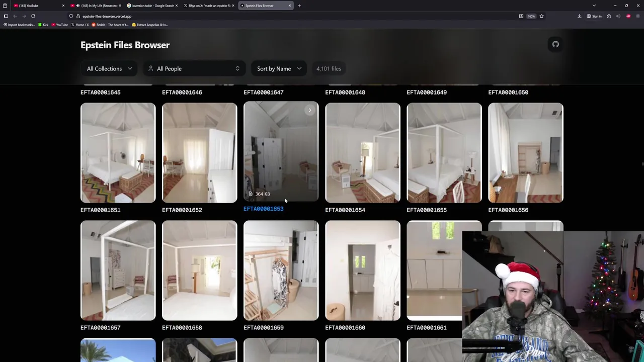Open the Reddit bookmark
The height and width of the screenshot is (362, 644).
(x=110, y=25)
